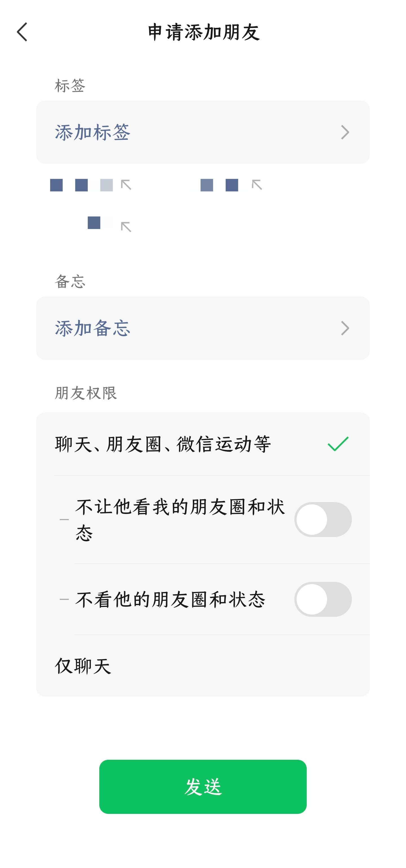Tap dash icon before 不让他看我的朋友圈和状态
Screen dimensions: 406x868
[64, 520]
